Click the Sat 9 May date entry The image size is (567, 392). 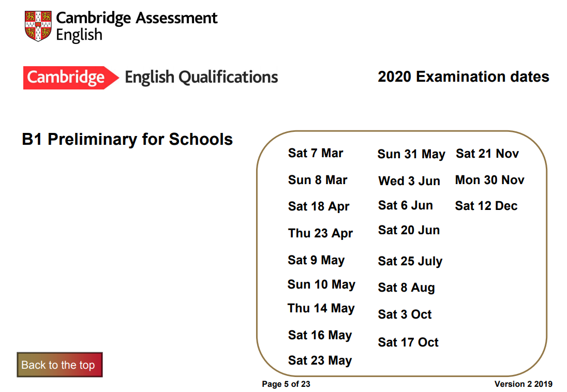(x=317, y=260)
